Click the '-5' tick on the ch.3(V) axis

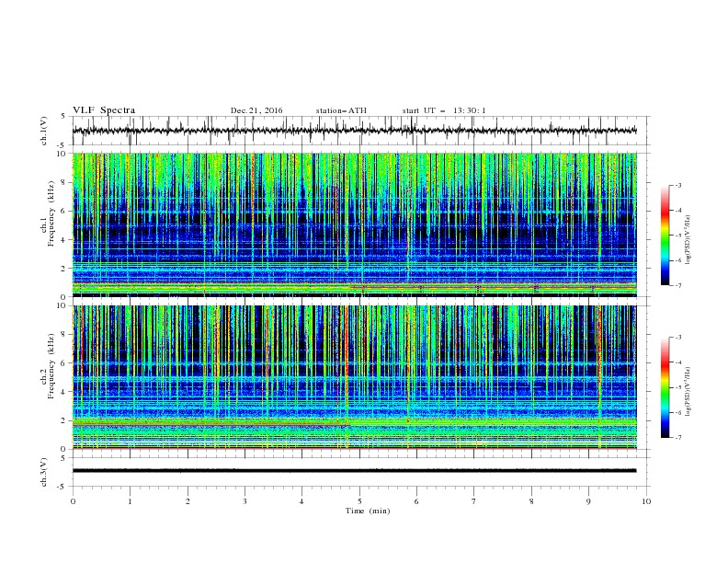click(63, 487)
